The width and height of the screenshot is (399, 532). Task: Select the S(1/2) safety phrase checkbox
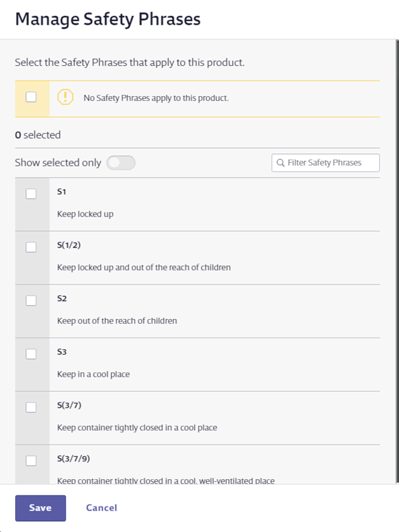click(x=31, y=247)
